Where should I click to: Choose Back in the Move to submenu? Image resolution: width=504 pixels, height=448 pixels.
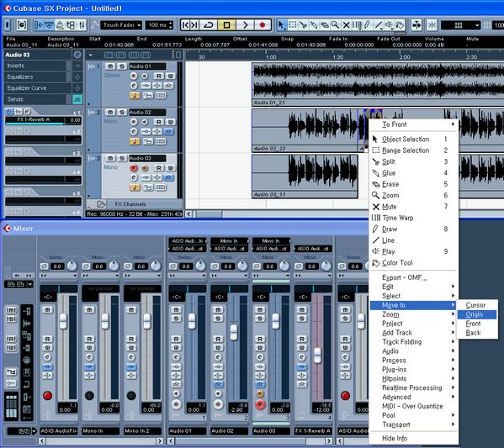pos(477,333)
